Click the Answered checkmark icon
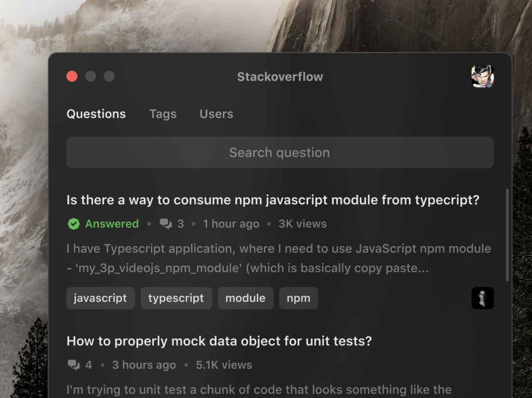The height and width of the screenshot is (398, 532). pos(73,224)
